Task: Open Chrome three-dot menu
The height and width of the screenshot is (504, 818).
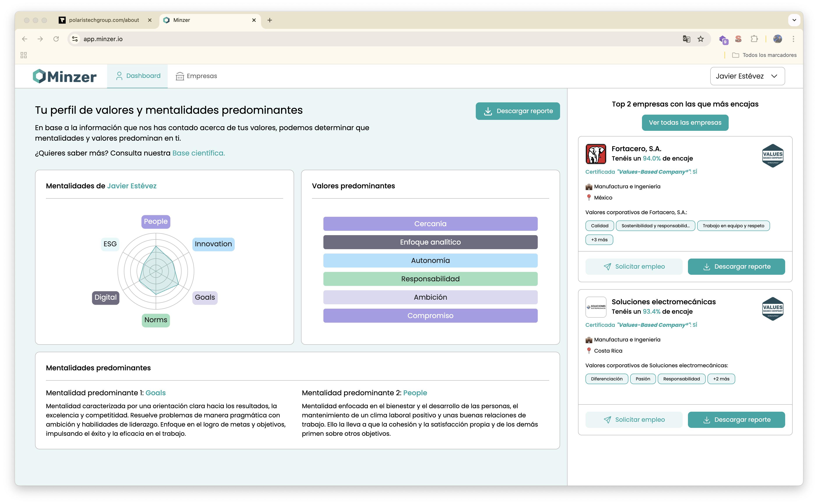Action: pyautogui.click(x=793, y=39)
